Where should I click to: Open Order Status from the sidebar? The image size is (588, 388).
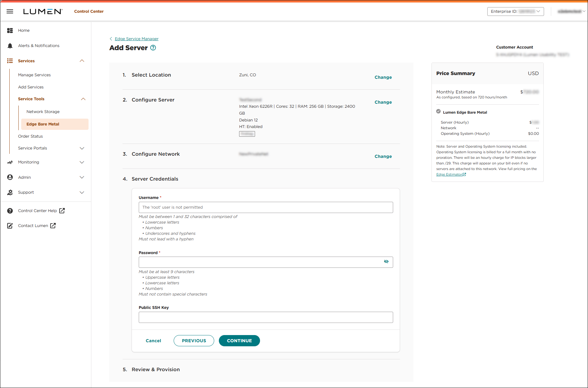30,136
